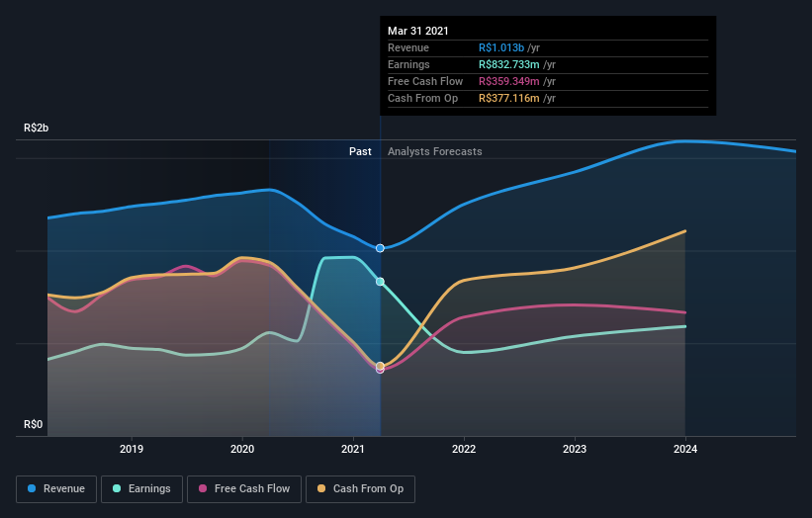Click the R$1.013b revenue value in tooltip
Viewport: 812px width, 518px height.
pyautogui.click(x=501, y=47)
